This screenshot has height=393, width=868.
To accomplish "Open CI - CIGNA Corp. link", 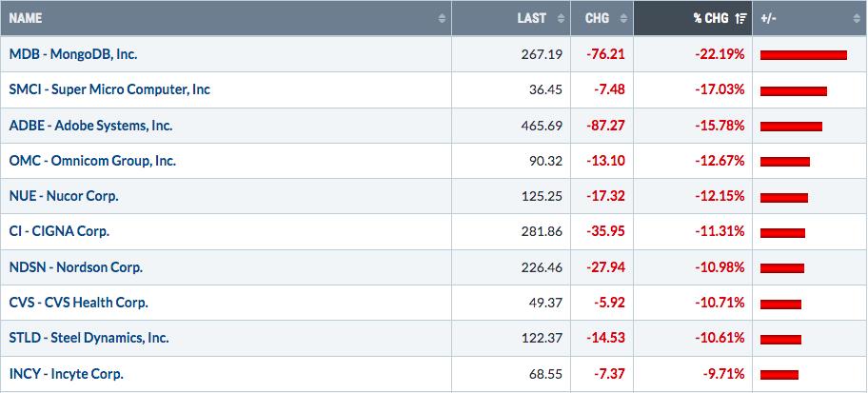I will tap(59, 231).
